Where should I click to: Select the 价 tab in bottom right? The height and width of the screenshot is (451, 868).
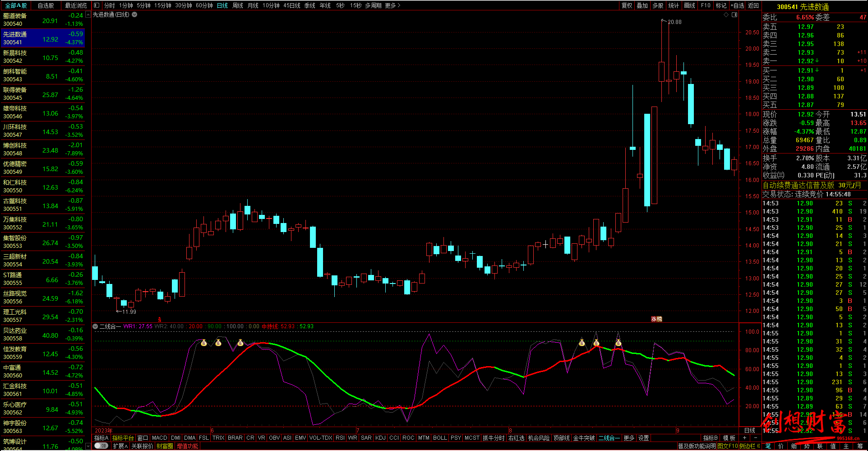(x=781, y=446)
